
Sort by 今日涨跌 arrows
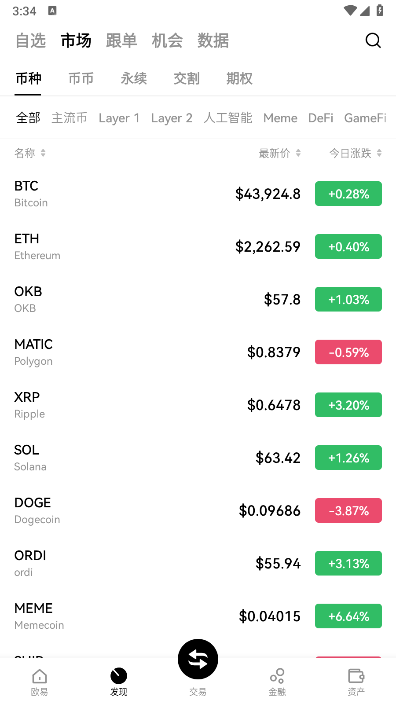tap(379, 153)
